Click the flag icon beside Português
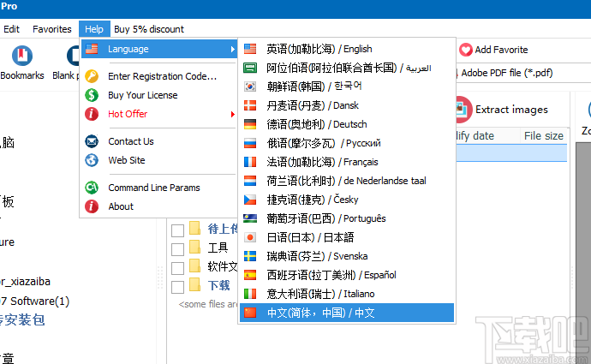This screenshot has width=591, height=364. tap(250, 218)
